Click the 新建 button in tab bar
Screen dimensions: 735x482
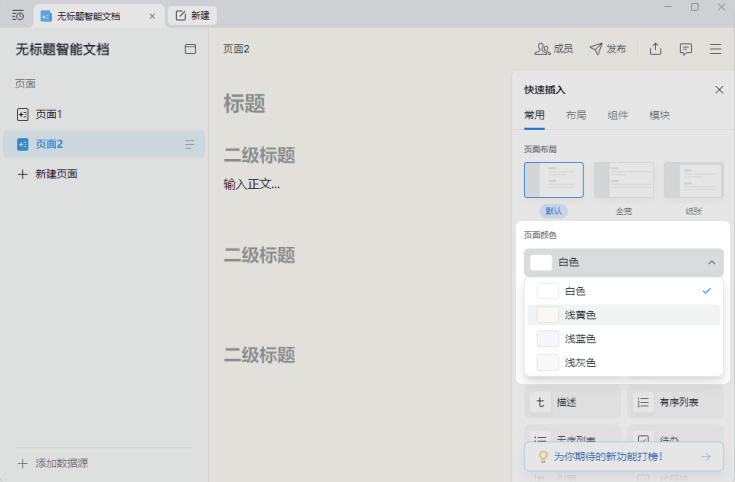193,15
